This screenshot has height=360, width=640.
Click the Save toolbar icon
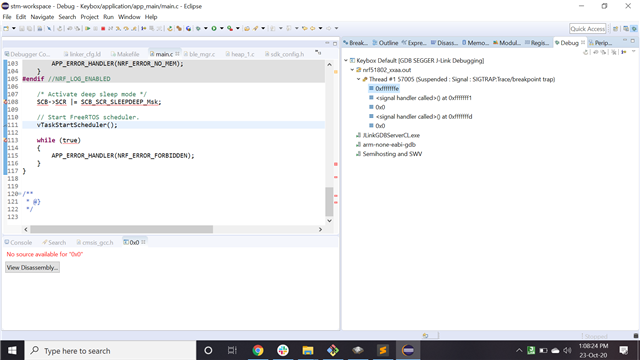21,29
